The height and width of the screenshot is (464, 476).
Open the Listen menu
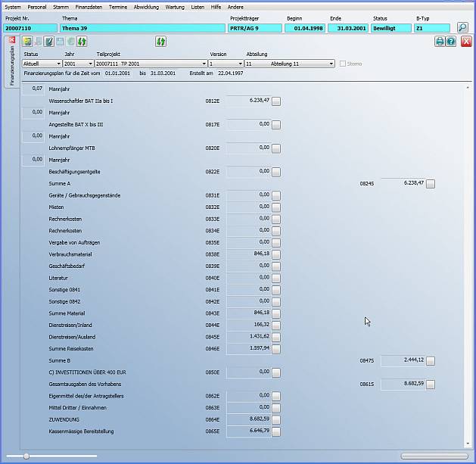[198, 7]
